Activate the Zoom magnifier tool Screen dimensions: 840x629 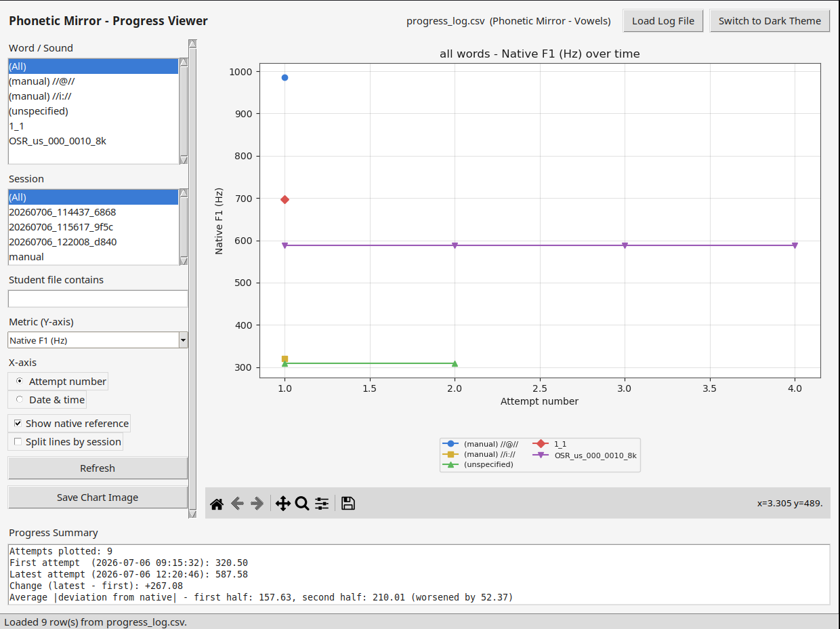[302, 504]
